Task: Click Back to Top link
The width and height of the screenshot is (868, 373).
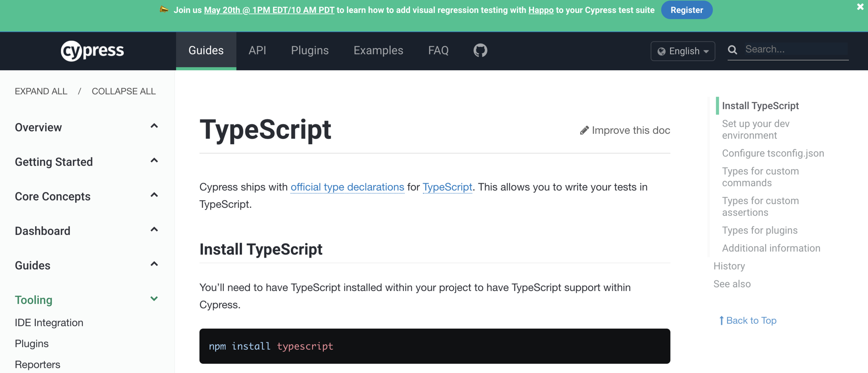Action: click(751, 321)
